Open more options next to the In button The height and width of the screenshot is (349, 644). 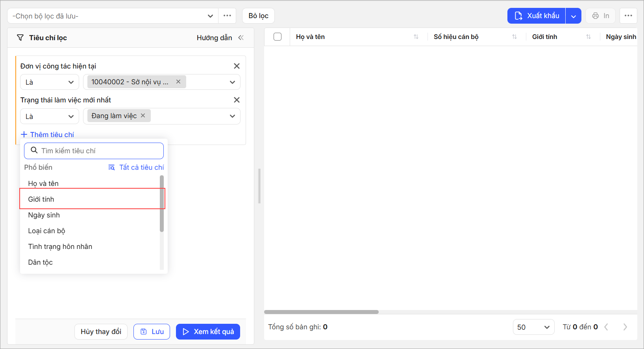click(628, 16)
